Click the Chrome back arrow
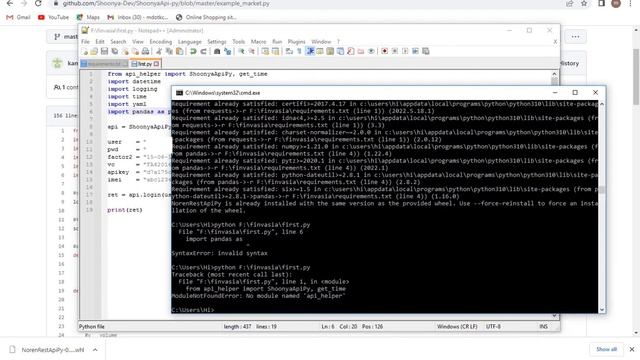The image size is (640, 360). pyautogui.click(x=10, y=3)
